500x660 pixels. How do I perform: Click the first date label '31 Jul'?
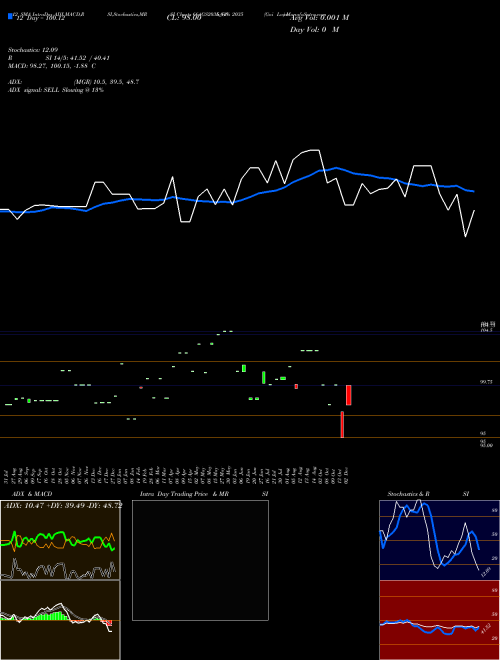pos(7,475)
